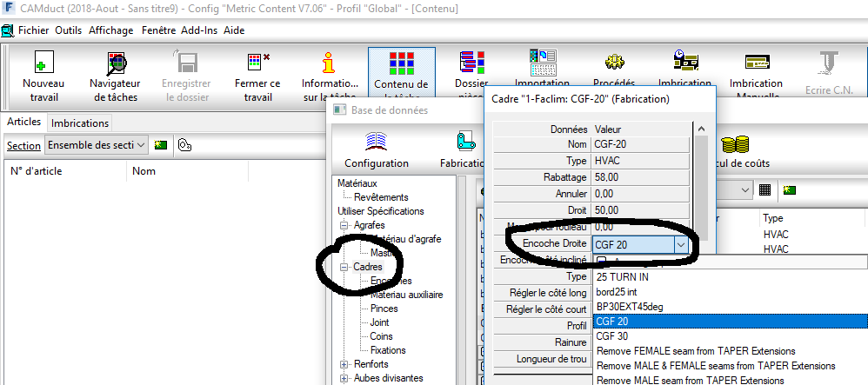Choose Remove MALE seam from TAPER Extensions
This screenshot has width=868, height=385.
click(x=731, y=380)
